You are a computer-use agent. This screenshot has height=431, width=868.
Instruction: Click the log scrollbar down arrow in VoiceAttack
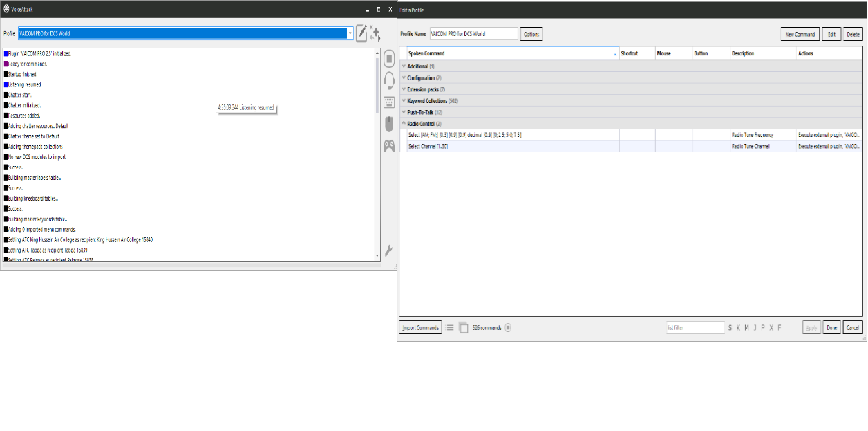click(377, 255)
